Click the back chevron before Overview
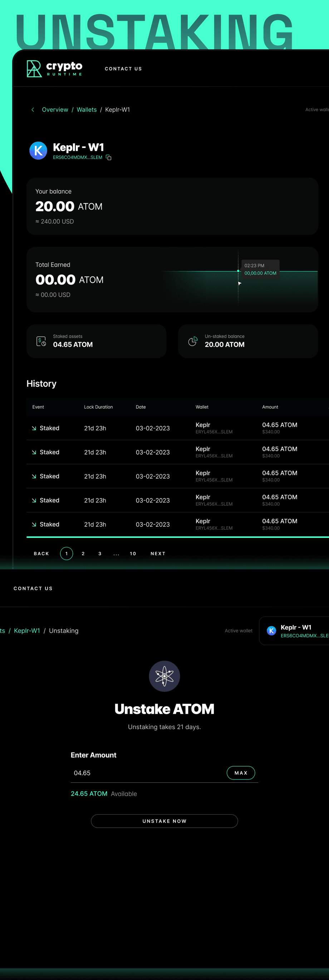This screenshot has width=329, height=980. (x=33, y=110)
